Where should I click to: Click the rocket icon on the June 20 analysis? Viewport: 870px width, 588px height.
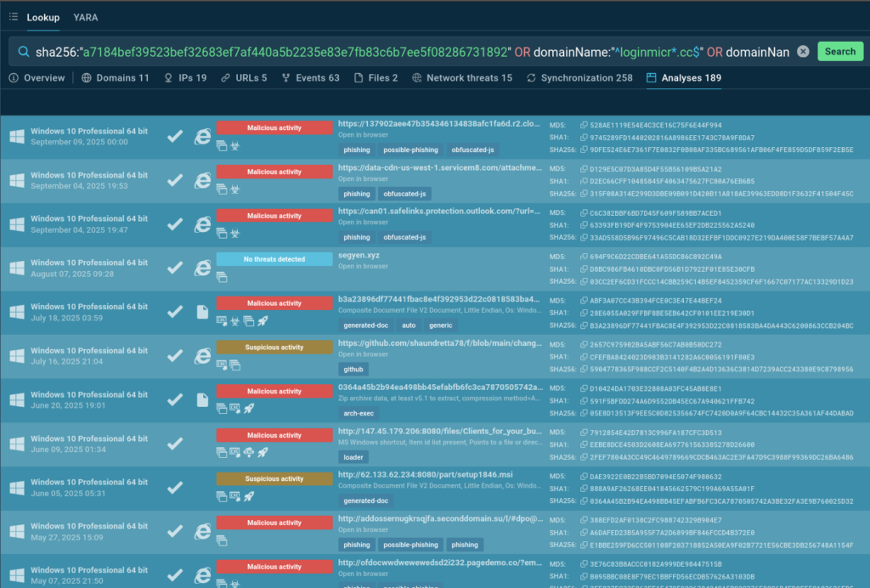248,409
